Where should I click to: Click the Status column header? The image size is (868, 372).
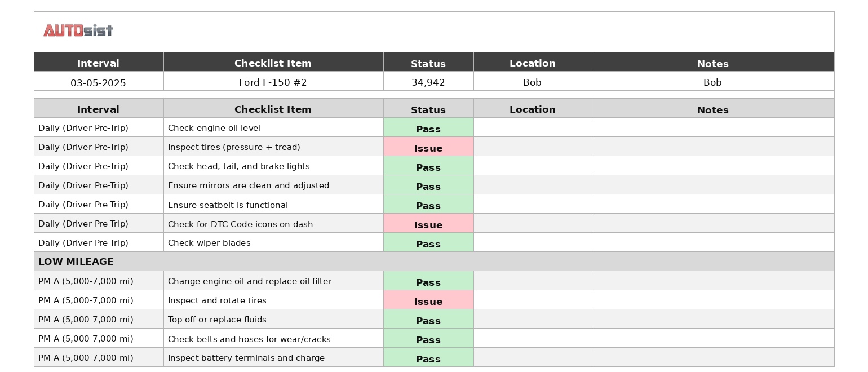point(428,63)
